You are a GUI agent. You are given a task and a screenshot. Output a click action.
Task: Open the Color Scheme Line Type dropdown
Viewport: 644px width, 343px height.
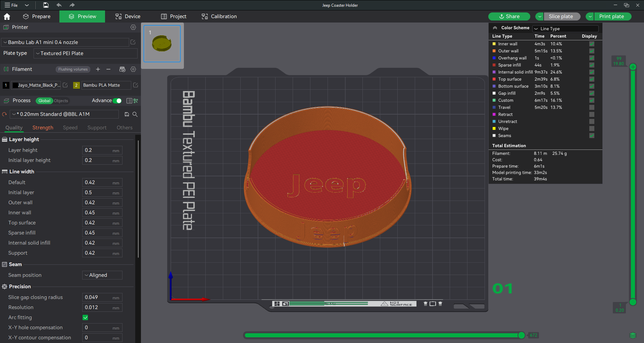(565, 29)
